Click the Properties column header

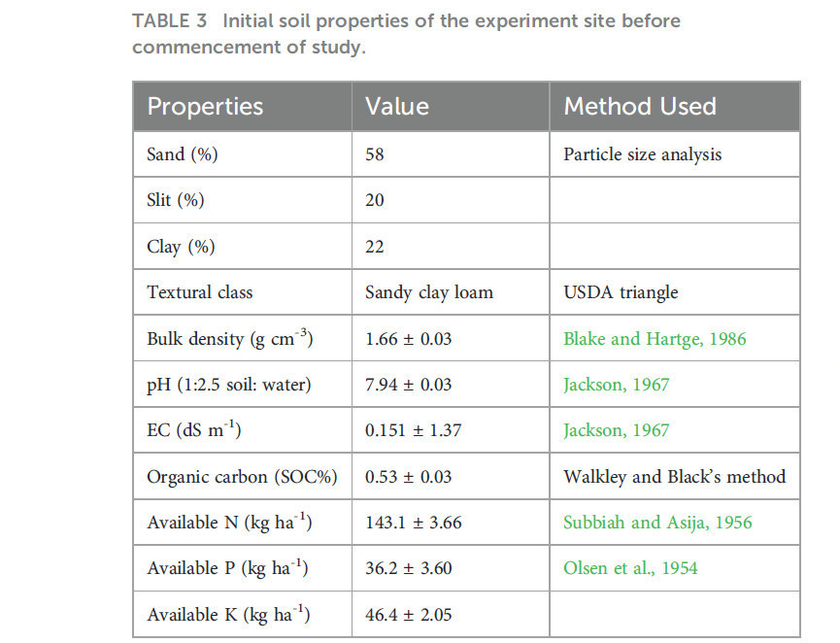pos(205,106)
